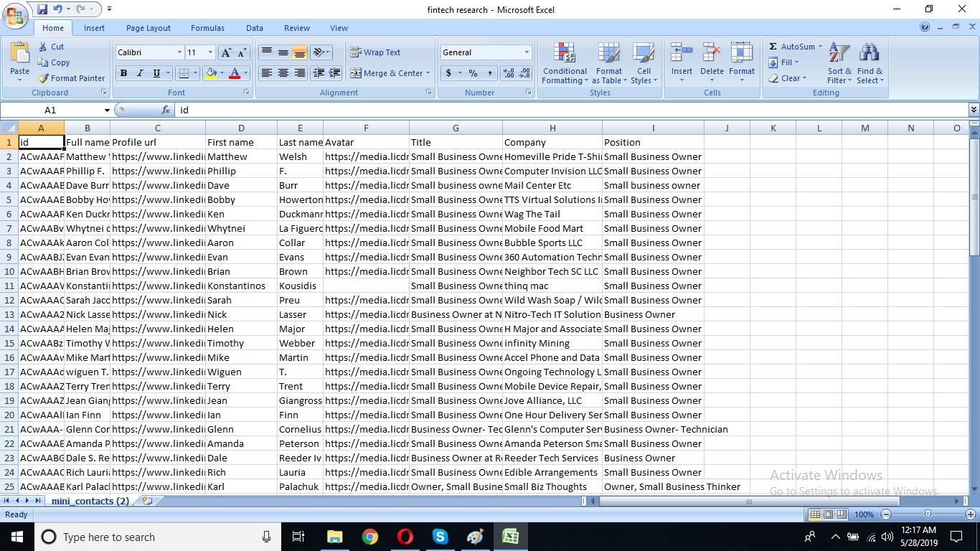Click the Increase Decimal icon
The width and height of the screenshot is (980, 551).
pos(507,73)
